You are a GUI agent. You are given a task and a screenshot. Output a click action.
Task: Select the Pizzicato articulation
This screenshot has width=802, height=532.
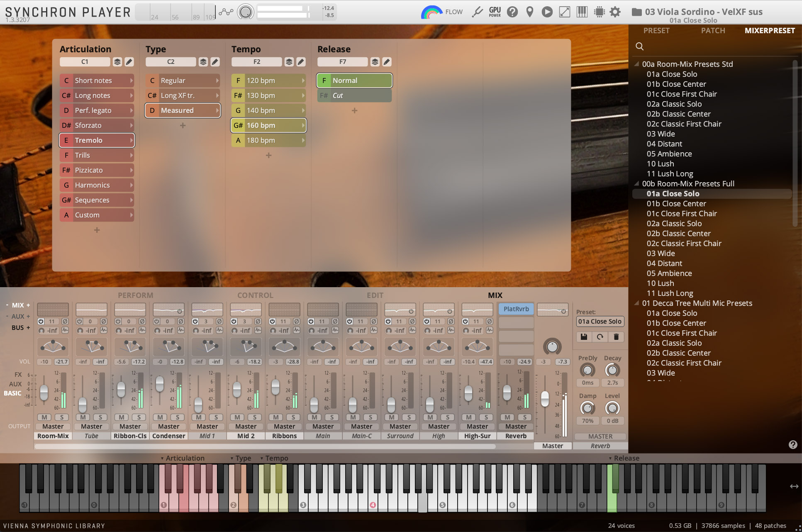coord(97,170)
